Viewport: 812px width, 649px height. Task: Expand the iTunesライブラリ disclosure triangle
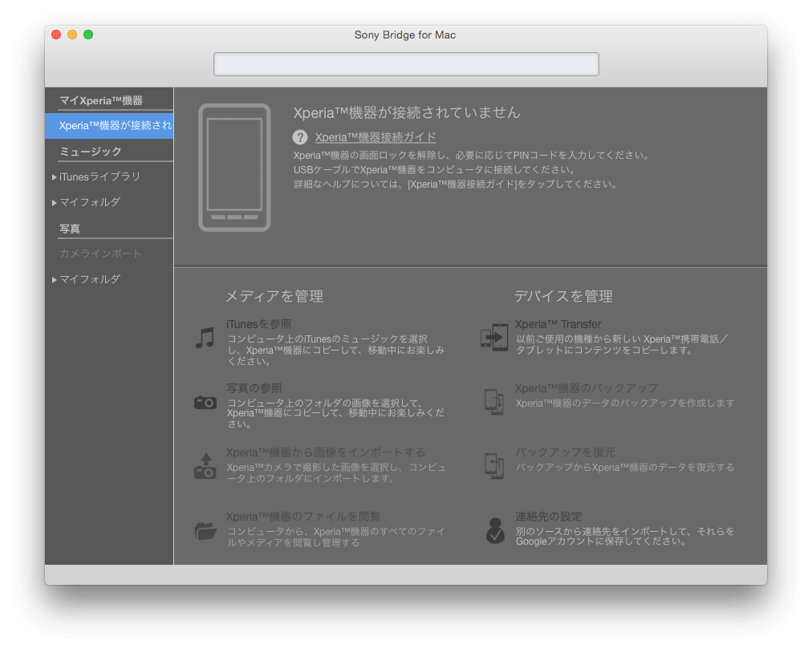click(x=55, y=177)
